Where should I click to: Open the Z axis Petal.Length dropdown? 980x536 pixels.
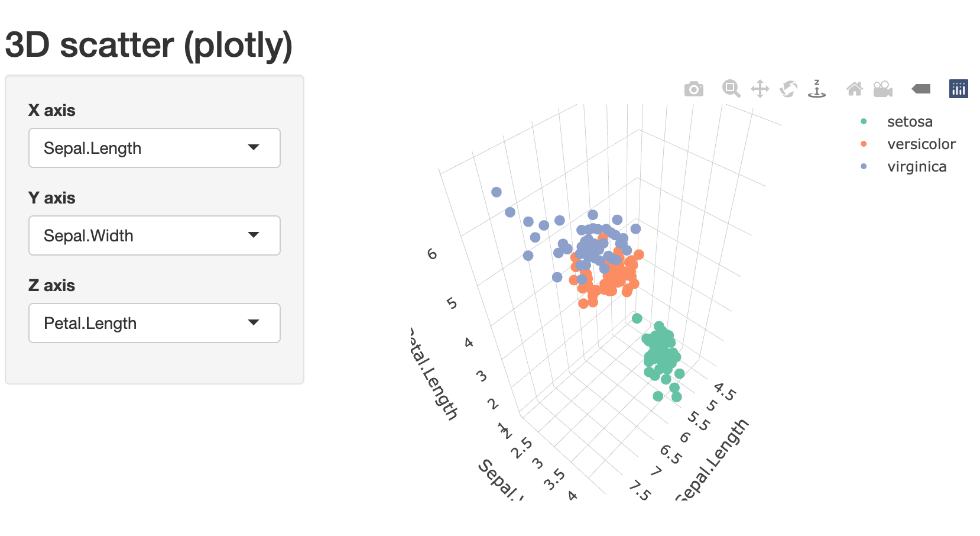(x=154, y=323)
